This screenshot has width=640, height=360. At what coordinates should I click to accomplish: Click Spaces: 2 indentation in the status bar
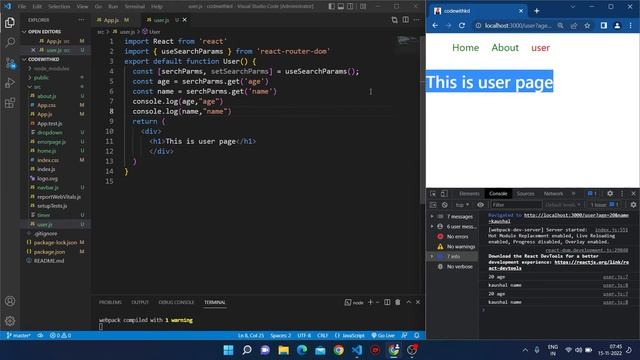(280, 336)
